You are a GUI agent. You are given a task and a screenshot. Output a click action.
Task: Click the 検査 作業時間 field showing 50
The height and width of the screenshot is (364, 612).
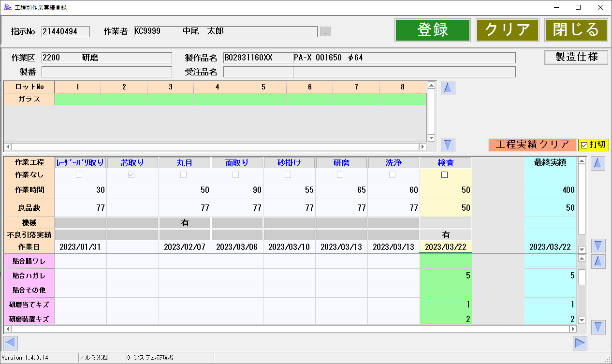pos(446,190)
